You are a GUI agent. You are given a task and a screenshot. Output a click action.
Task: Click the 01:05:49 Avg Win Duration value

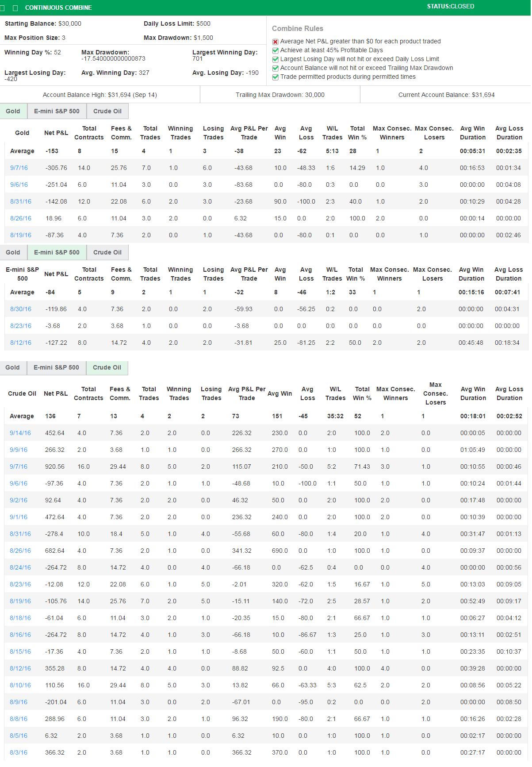tap(473, 450)
